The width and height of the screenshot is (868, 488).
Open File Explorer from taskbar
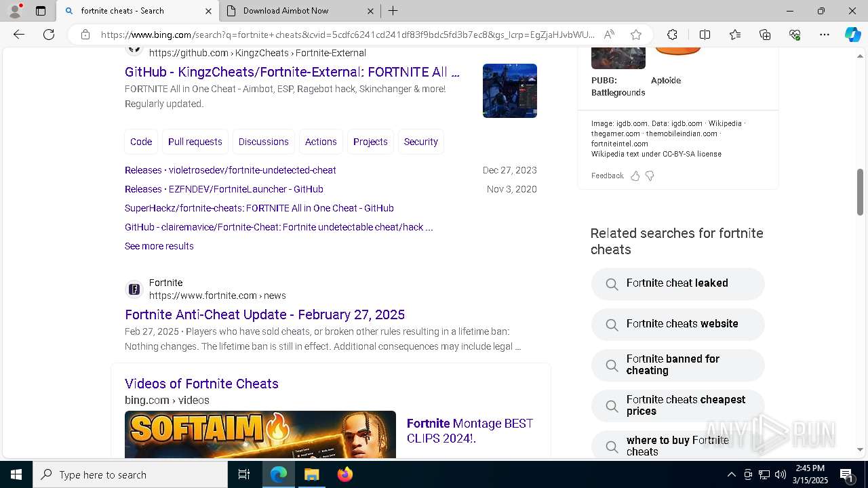(311, 474)
